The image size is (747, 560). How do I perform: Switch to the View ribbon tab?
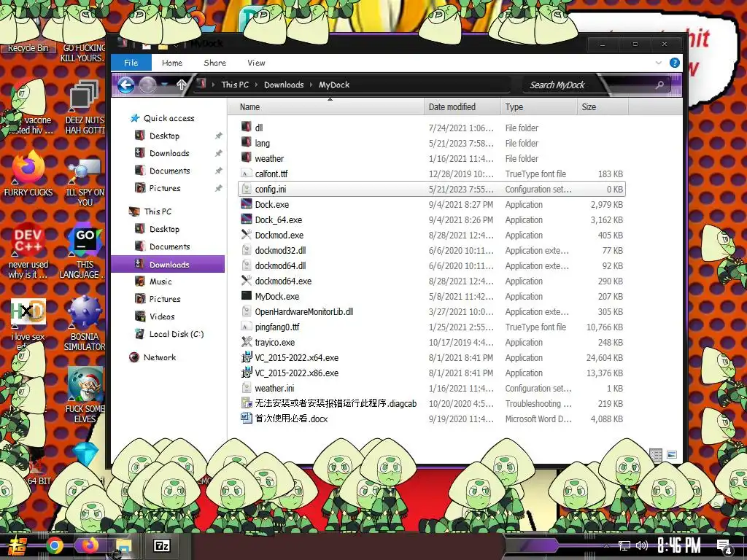click(256, 63)
